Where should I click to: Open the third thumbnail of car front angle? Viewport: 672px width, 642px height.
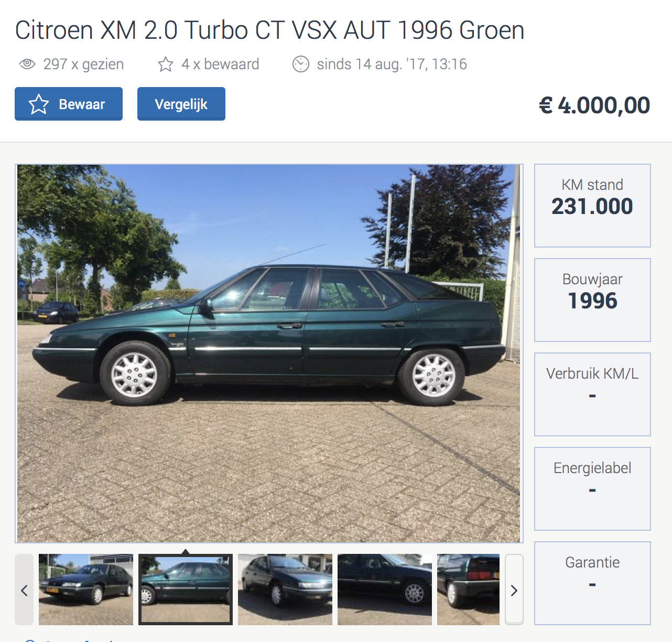(285, 590)
